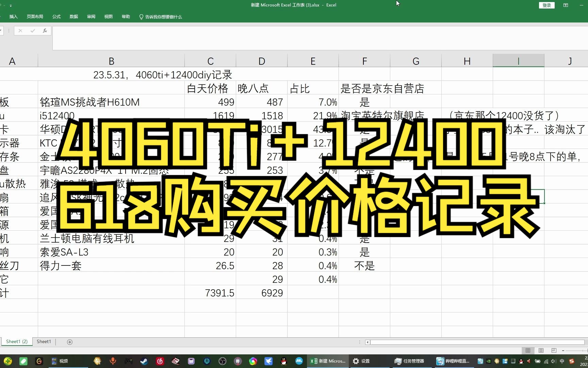Select cell with value 7.0%
Screen dimensions: 588x368
pyautogui.click(x=313, y=102)
